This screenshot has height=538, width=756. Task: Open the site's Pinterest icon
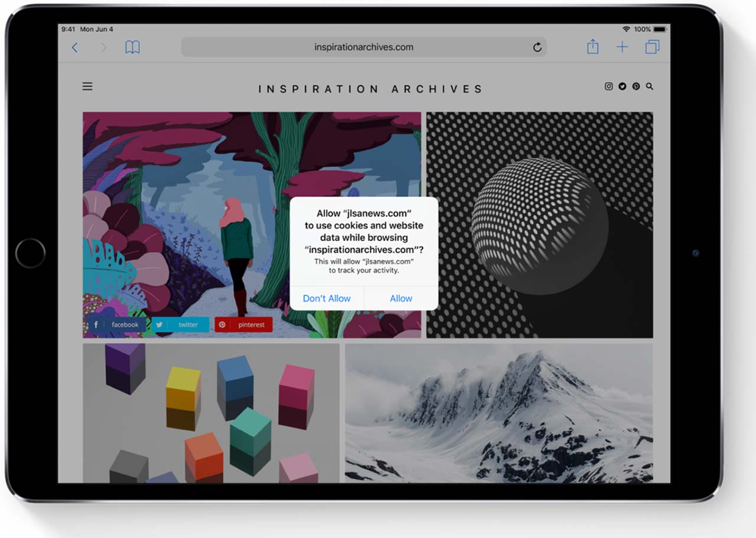(636, 86)
